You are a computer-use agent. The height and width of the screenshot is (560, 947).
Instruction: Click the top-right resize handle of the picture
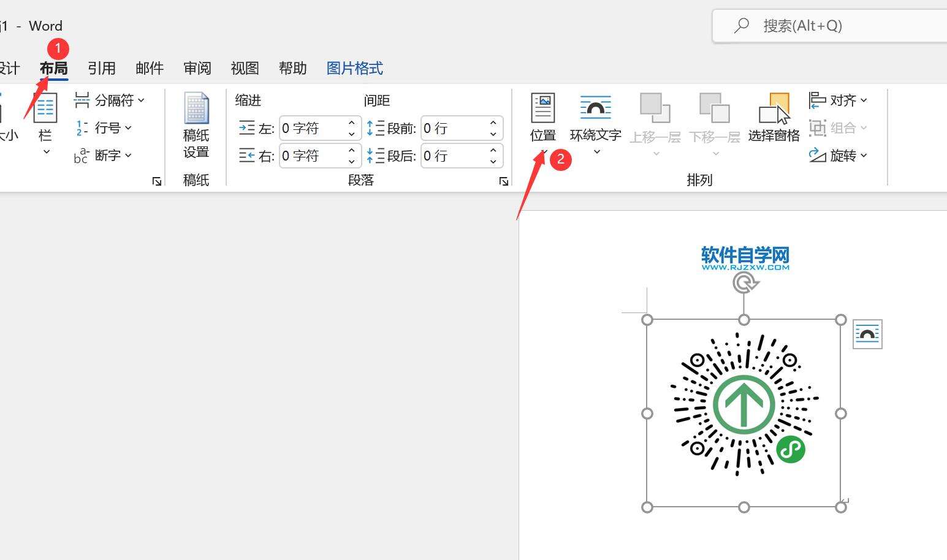click(x=841, y=320)
